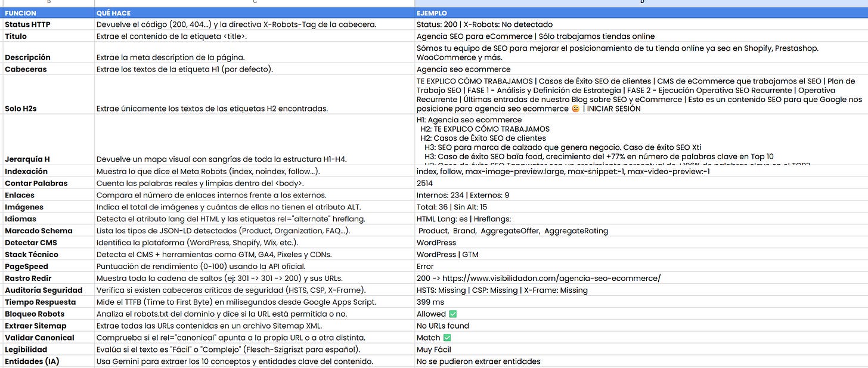Click the Rastro Redir function cell
The height and width of the screenshot is (368, 868).
point(48,279)
